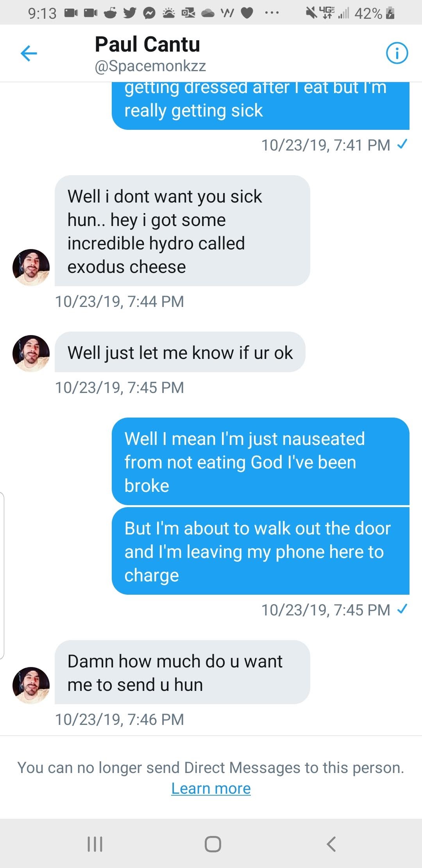Select the "Well i dont want you sick" message

click(x=182, y=231)
